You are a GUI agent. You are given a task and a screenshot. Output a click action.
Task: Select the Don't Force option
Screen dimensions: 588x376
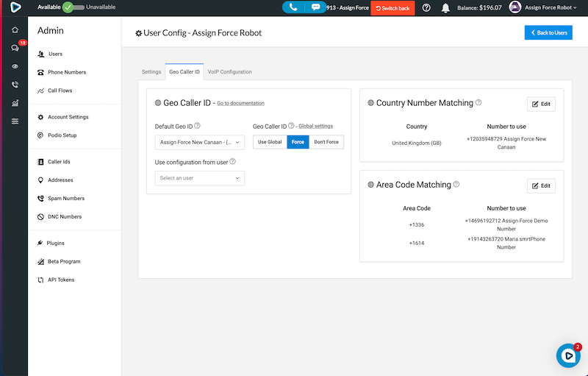[x=326, y=142]
